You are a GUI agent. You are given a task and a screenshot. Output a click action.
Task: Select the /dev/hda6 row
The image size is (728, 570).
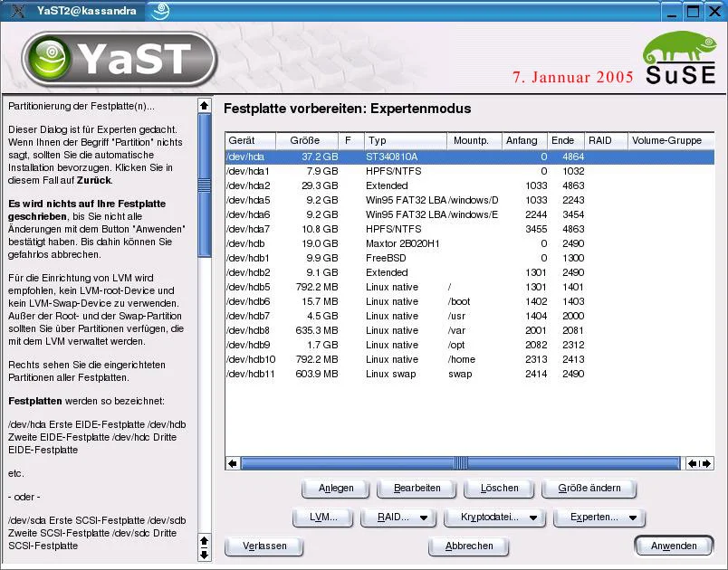click(469, 214)
